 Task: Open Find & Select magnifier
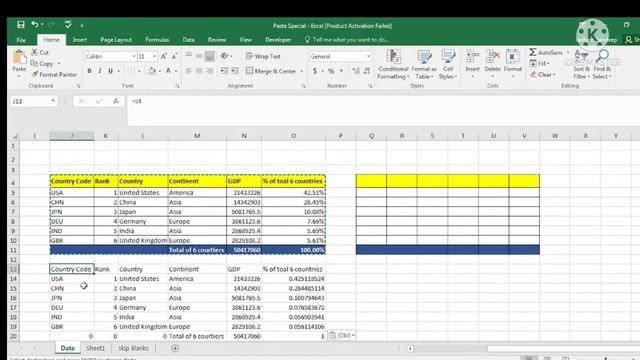(602, 64)
